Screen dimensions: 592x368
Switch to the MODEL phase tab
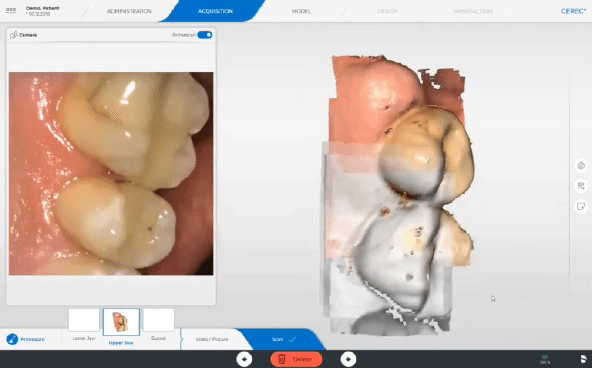point(301,11)
